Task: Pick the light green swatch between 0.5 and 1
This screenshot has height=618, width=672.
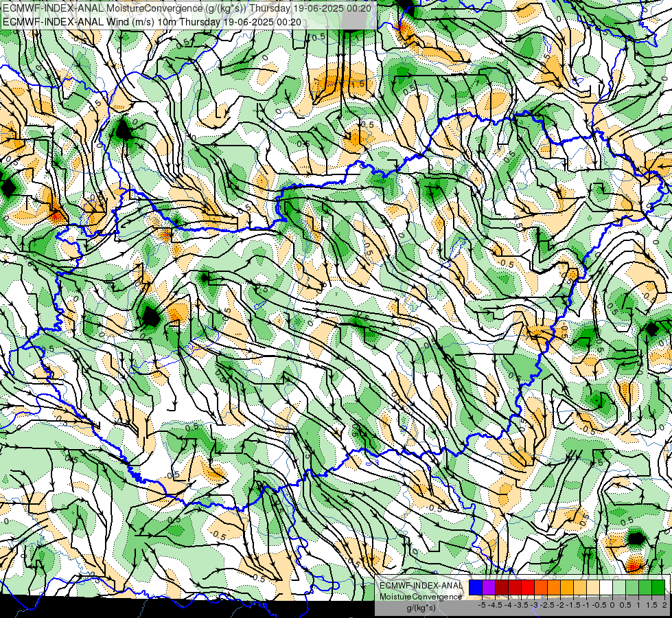Action: tap(633, 588)
